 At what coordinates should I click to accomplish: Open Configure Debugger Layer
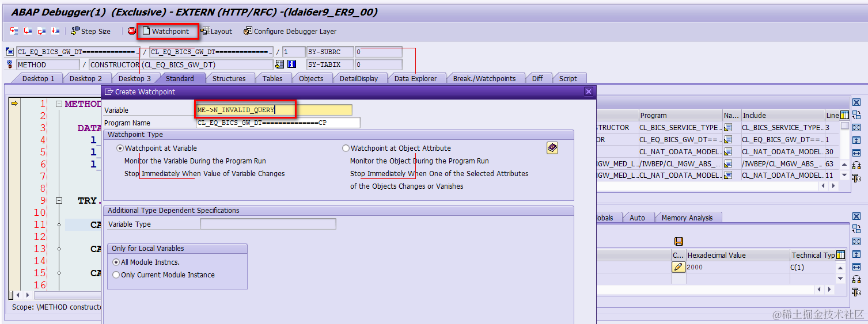[x=290, y=31]
